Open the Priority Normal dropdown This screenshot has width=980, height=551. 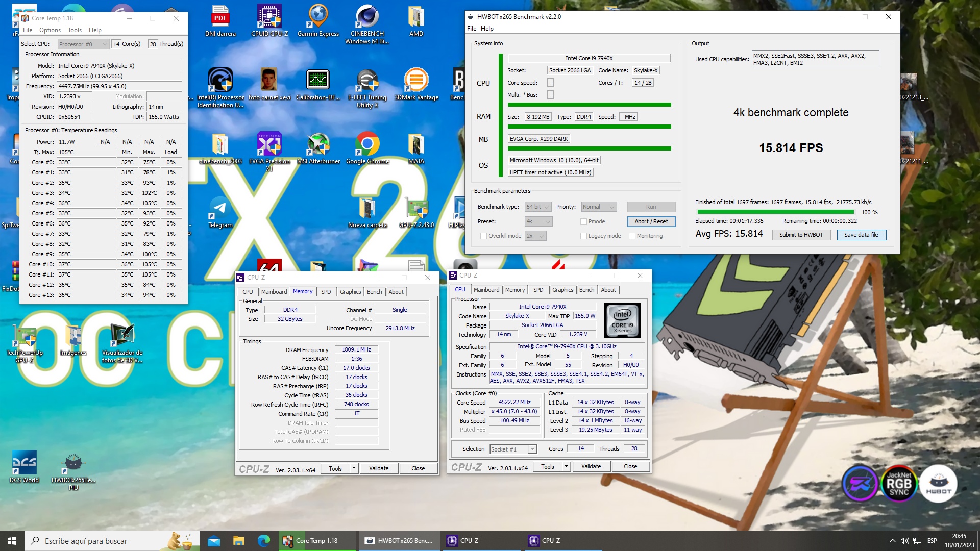(599, 207)
